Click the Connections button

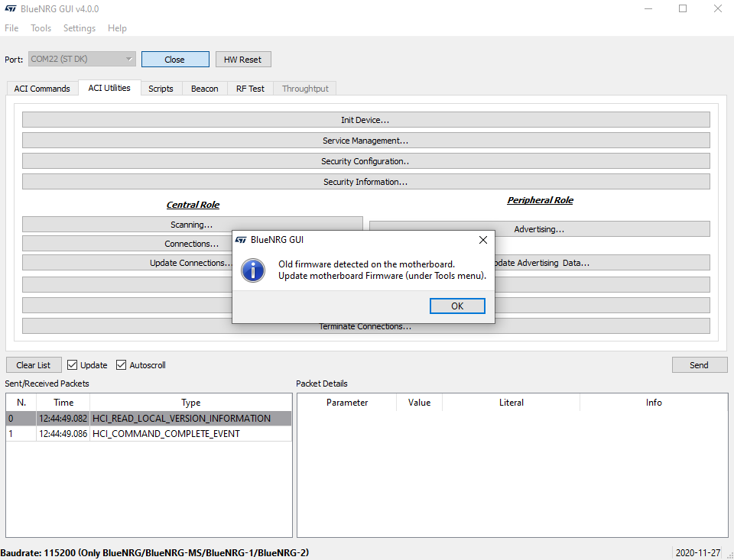click(x=128, y=243)
